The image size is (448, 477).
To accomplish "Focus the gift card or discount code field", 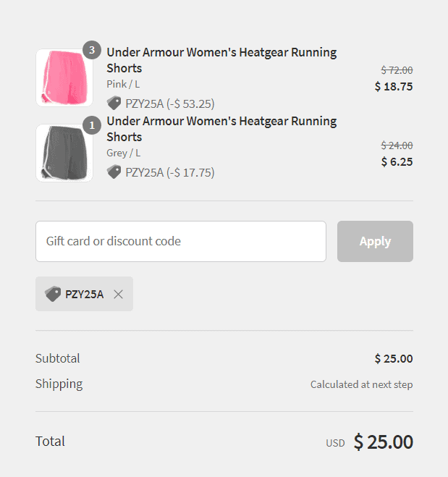I will pos(181,241).
